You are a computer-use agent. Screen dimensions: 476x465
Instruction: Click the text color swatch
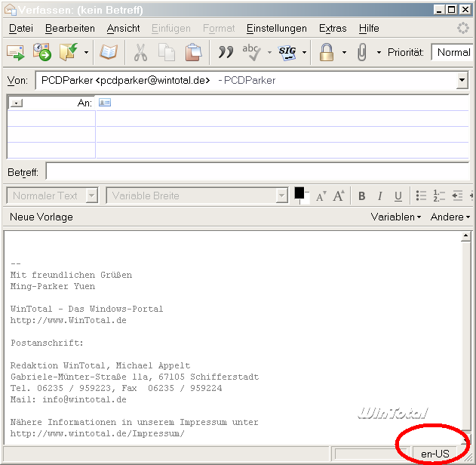pyautogui.click(x=299, y=193)
